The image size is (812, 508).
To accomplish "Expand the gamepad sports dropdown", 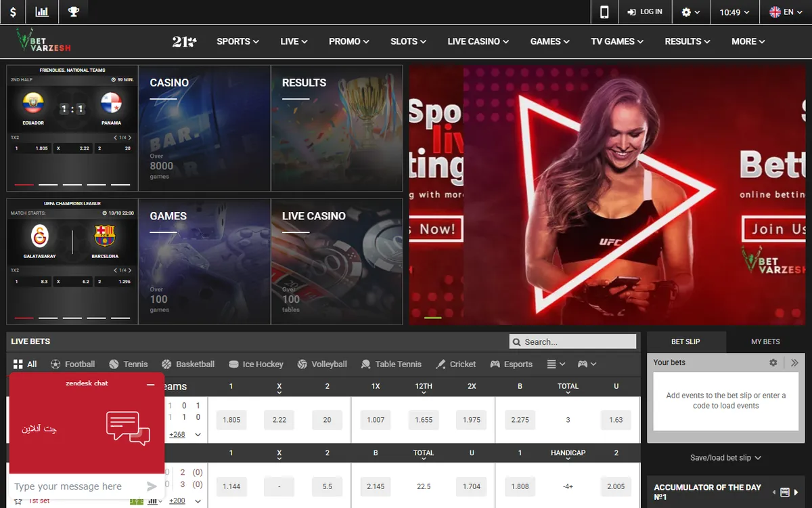I will pyautogui.click(x=587, y=364).
